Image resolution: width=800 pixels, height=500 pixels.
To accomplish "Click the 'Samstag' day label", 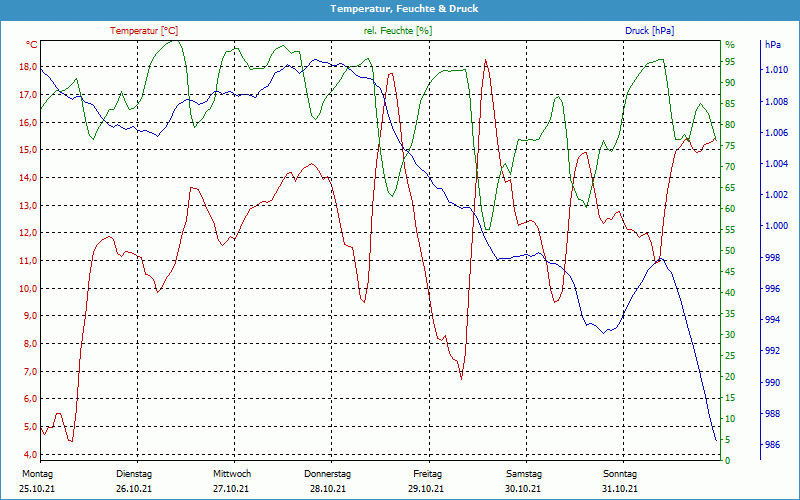I will (524, 474).
